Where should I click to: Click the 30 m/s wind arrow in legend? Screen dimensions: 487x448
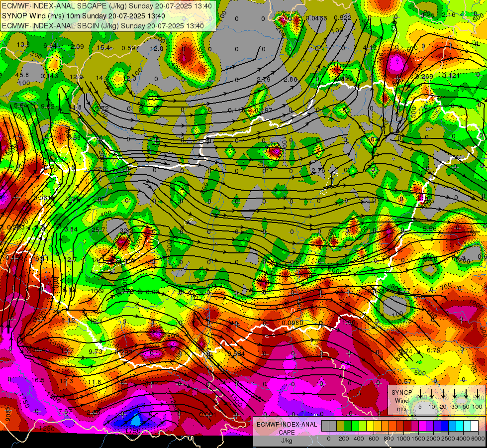(x=455, y=393)
